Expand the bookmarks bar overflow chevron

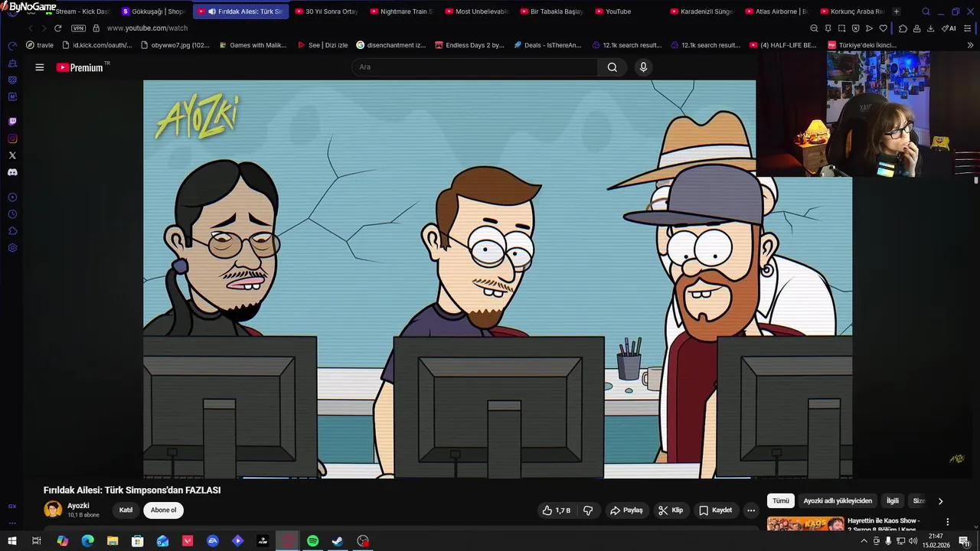click(x=972, y=45)
